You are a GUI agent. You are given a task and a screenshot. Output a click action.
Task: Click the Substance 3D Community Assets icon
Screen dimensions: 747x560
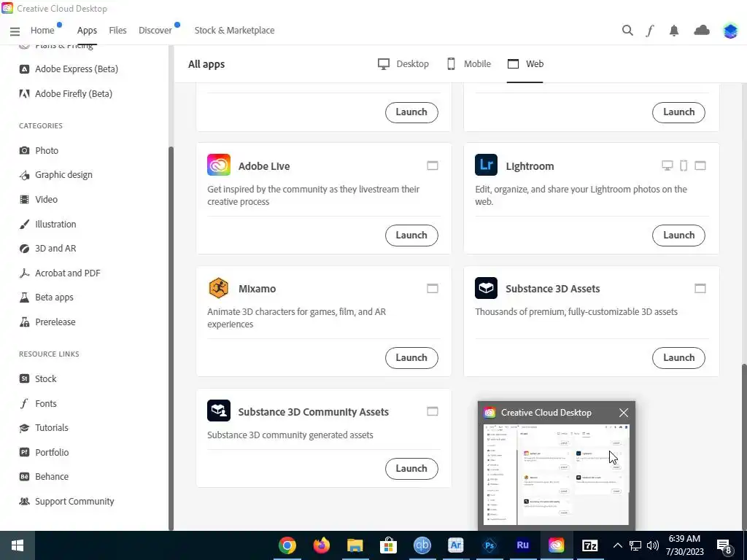[219, 411]
